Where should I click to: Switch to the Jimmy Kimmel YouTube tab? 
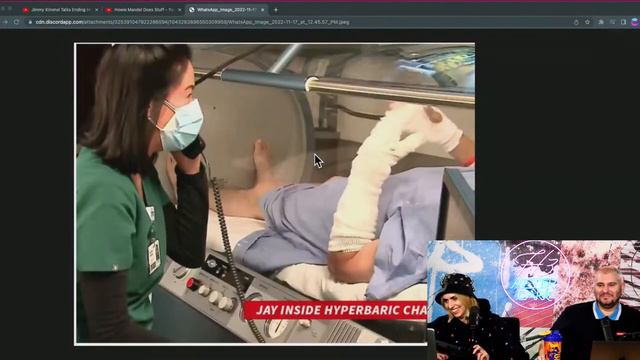coord(60,9)
